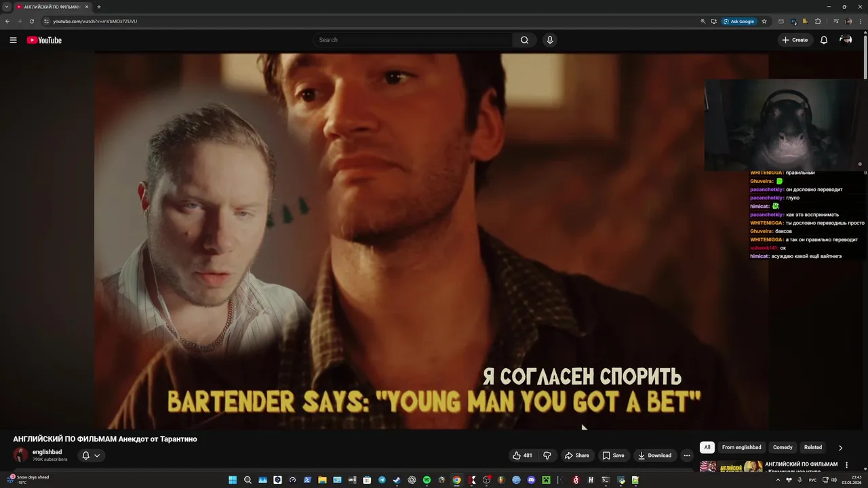The width and height of the screenshot is (868, 488).
Task: Open first recommended video thumbnail
Action: (731, 466)
